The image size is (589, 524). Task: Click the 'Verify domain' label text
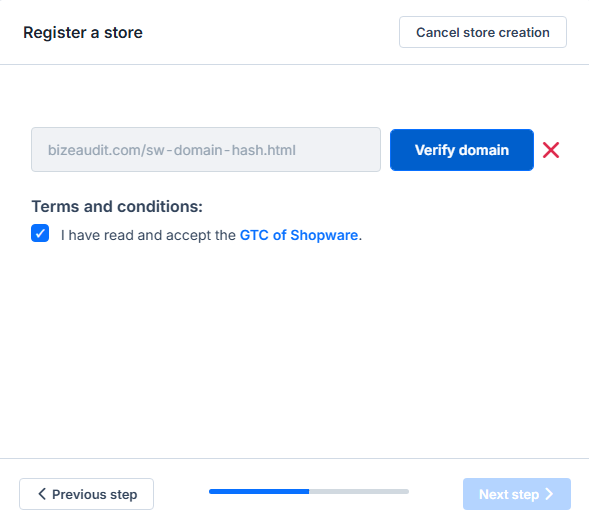pyautogui.click(x=462, y=150)
